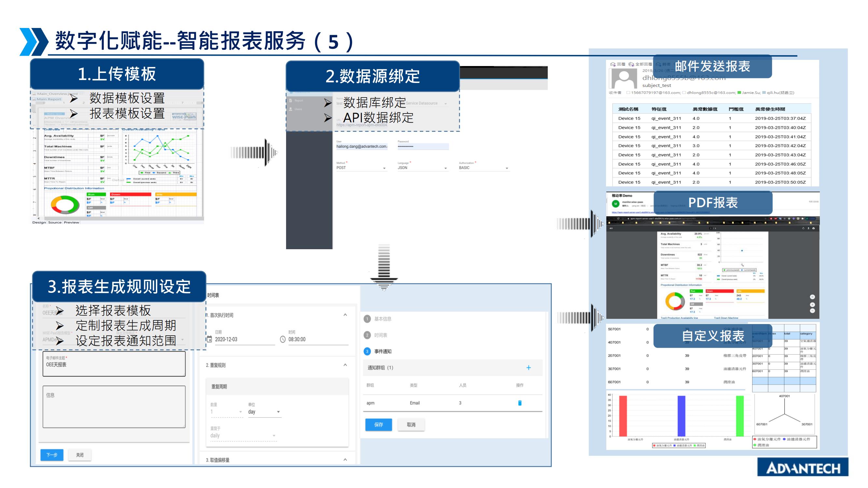Open the date calendar icon beside 2020-12-03
The image size is (868, 488).
click(209, 339)
